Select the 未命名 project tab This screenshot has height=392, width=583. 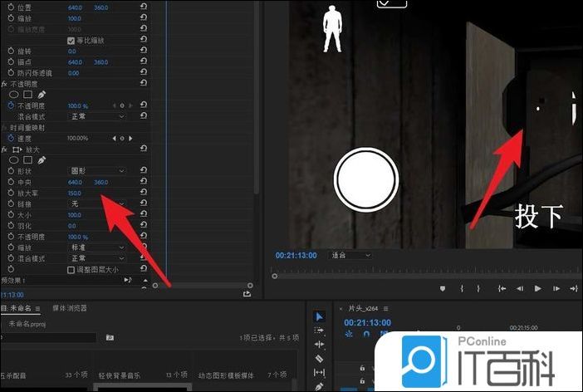coord(17,308)
